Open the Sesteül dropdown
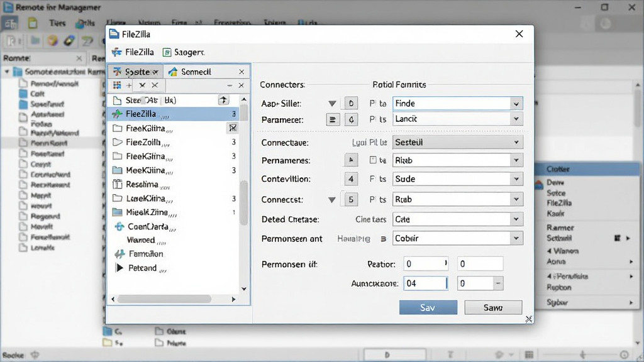Viewport: 644px width, 362px height. (x=458, y=143)
